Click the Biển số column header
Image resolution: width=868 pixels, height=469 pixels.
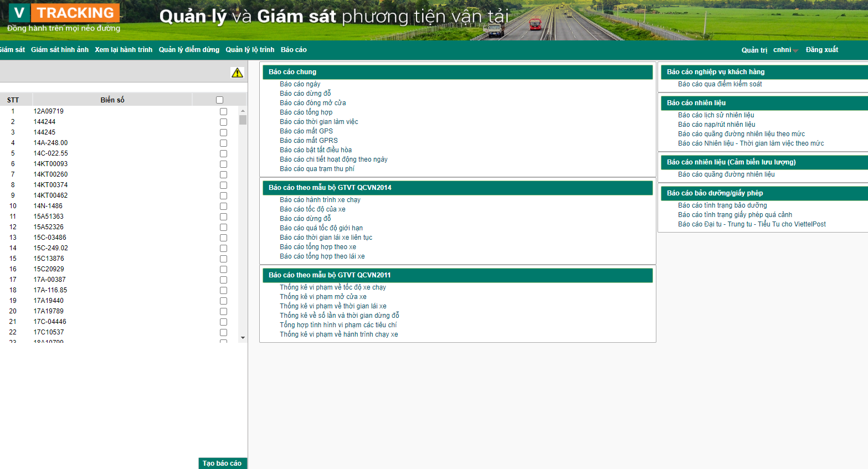pos(112,100)
